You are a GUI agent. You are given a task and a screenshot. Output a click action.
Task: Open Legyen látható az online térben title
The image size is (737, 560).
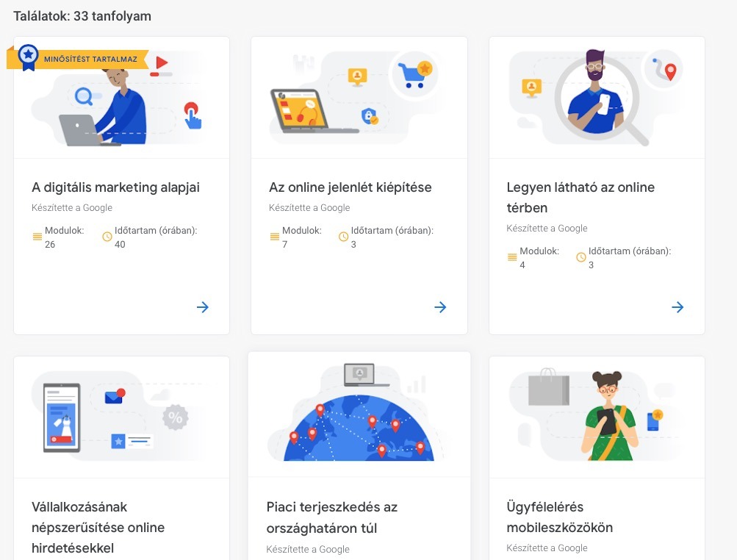pyautogui.click(x=580, y=198)
